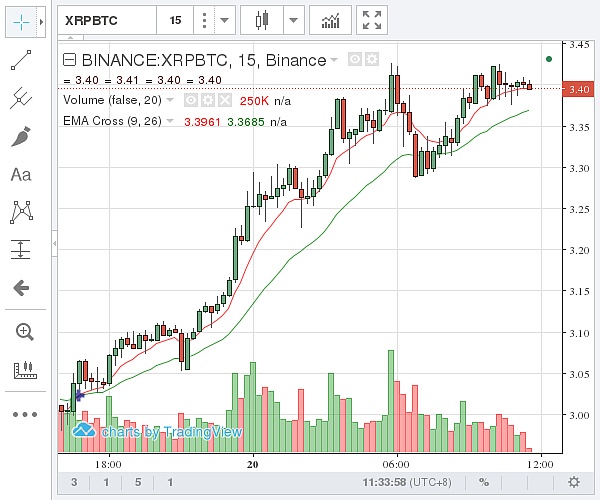Open BINANCE:XRPBTC title dropdown arrow

click(334, 60)
